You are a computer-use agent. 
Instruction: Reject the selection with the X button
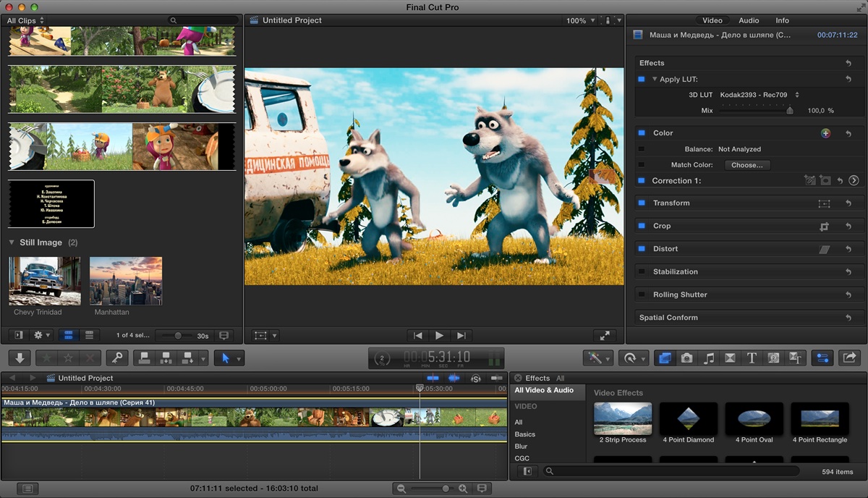90,358
